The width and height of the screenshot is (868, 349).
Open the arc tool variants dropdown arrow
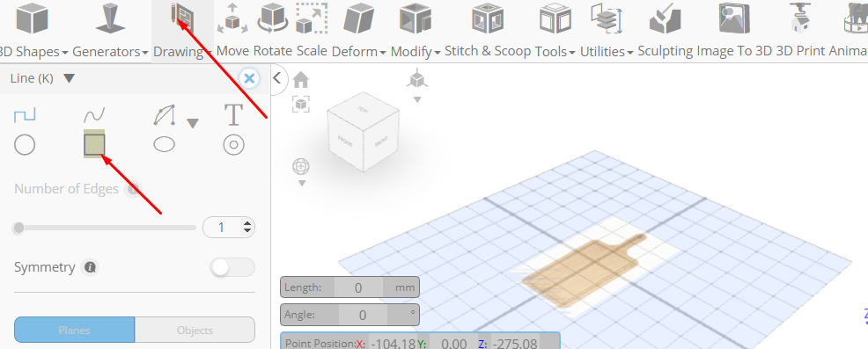pyautogui.click(x=192, y=123)
